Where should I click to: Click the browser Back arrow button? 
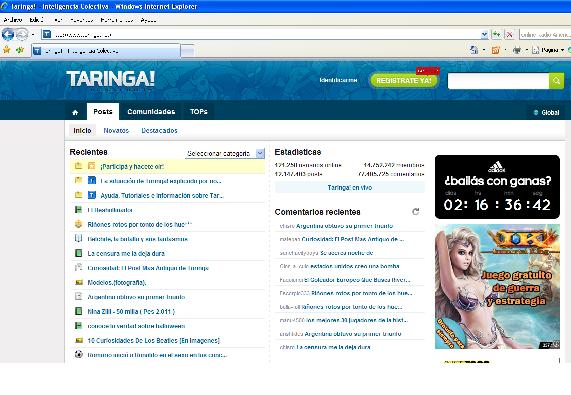pyautogui.click(x=8, y=35)
